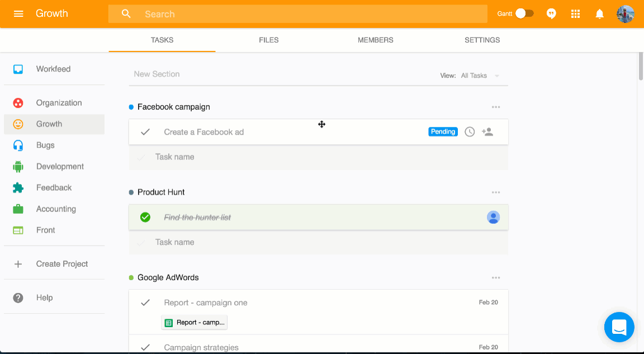This screenshot has width=644, height=354.
Task: Open the chat quotes icon in header
Action: [551, 14]
